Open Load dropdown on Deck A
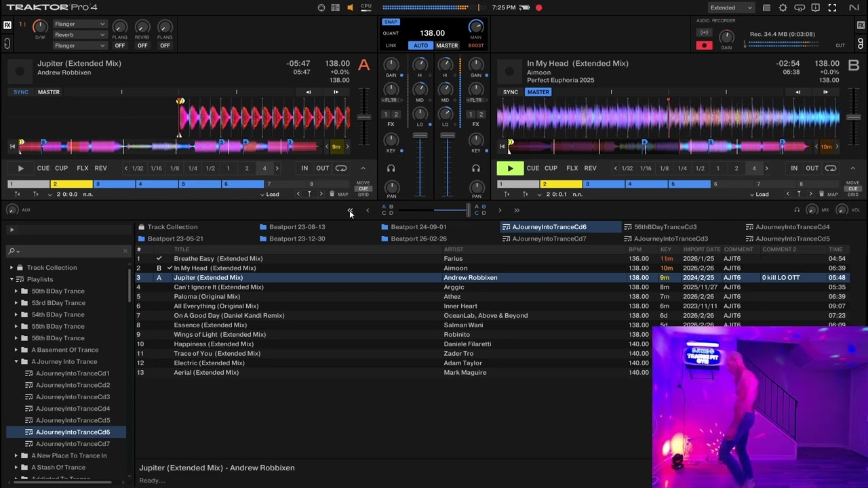This screenshot has height=488, width=868. 269,195
